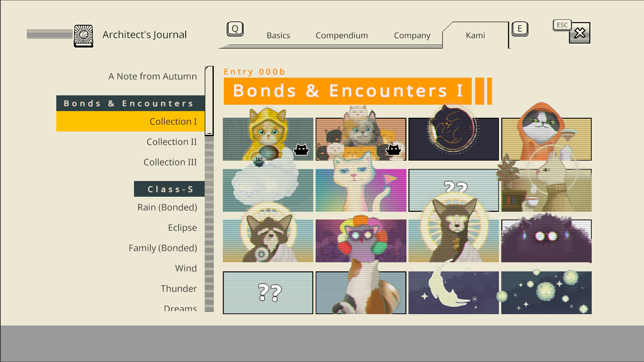Image resolution: width=644 pixels, height=362 pixels.
Task: Open the Eclipse entry
Action: click(x=182, y=228)
